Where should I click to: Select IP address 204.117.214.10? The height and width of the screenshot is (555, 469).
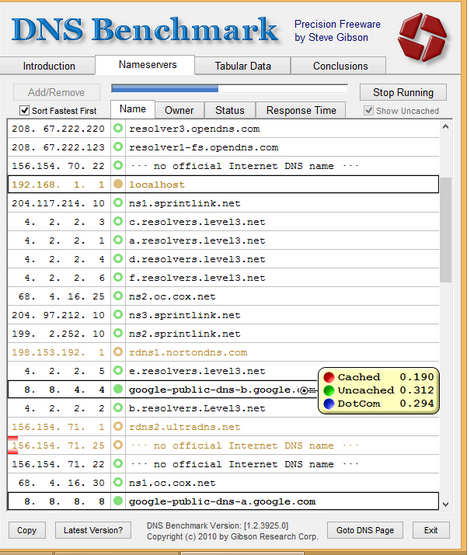click(58, 203)
